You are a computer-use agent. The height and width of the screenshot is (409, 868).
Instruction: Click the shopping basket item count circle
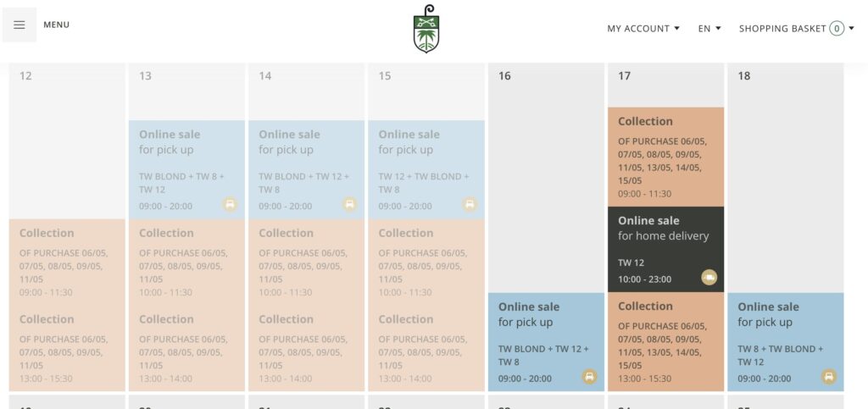coord(837,29)
